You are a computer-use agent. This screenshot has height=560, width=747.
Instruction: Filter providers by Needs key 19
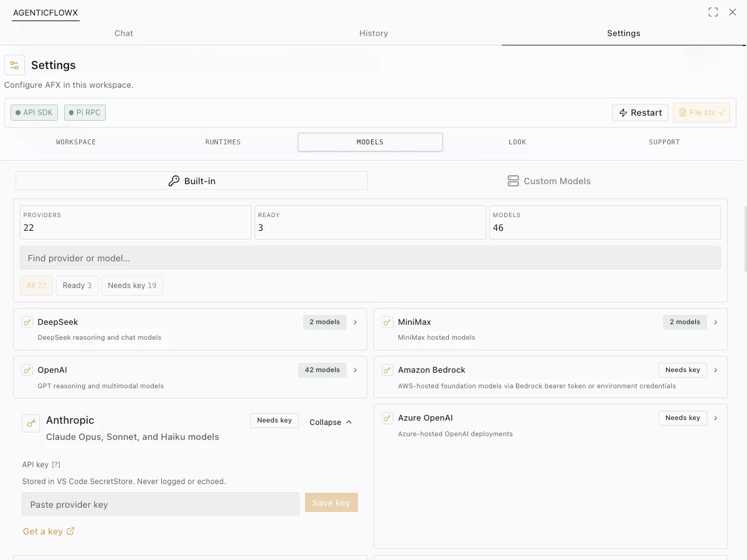click(x=132, y=286)
